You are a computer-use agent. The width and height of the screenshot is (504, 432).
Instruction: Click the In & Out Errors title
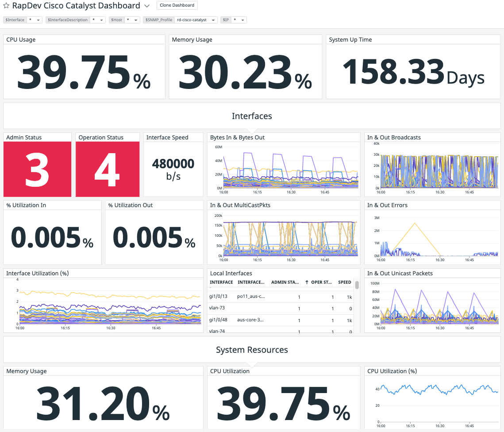(x=387, y=205)
